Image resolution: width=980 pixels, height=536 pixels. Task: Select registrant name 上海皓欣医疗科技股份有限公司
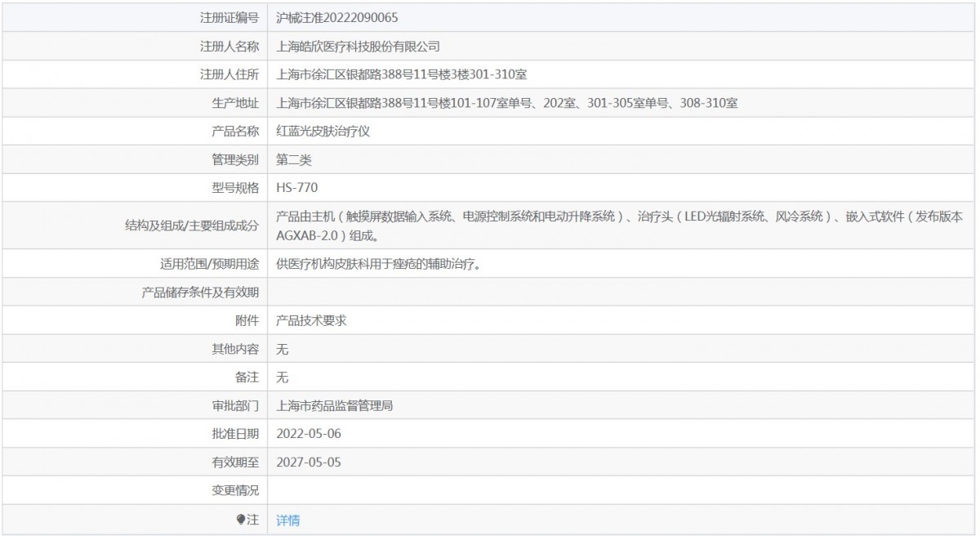point(359,47)
